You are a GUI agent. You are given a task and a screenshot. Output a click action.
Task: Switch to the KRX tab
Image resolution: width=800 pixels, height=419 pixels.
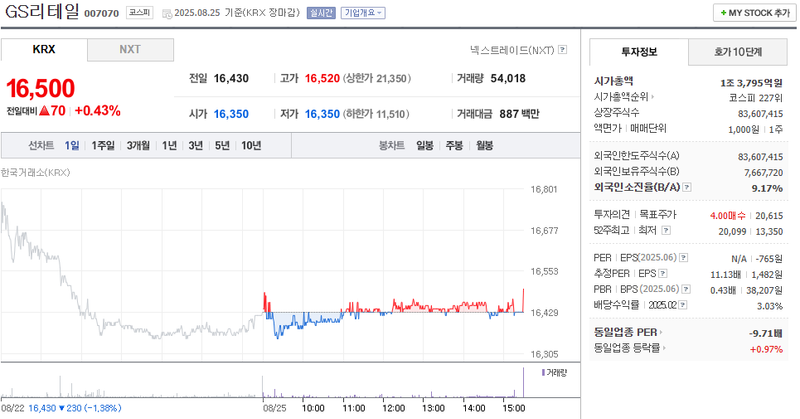pyautogui.click(x=44, y=50)
